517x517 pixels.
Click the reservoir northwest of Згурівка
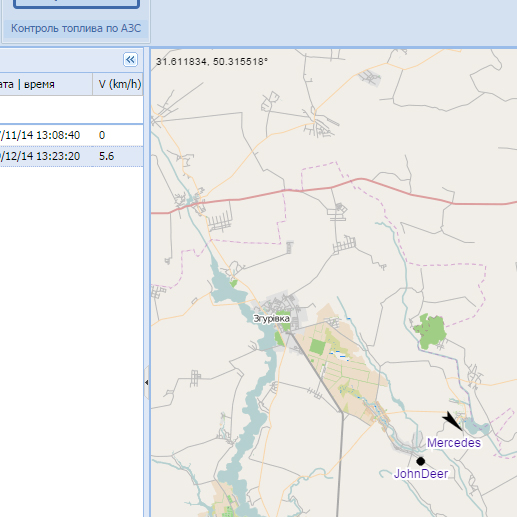[227, 290]
